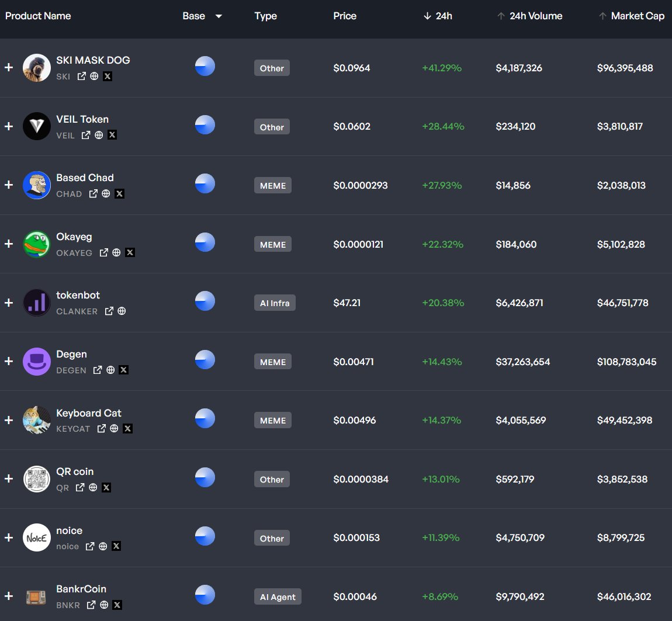Select the MEME tag on Degen row

click(x=272, y=362)
